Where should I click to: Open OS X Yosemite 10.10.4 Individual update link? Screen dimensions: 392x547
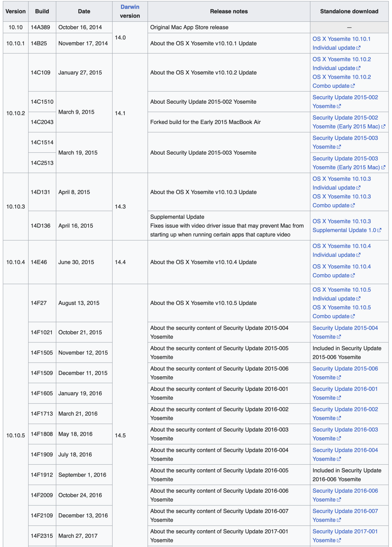click(x=341, y=251)
